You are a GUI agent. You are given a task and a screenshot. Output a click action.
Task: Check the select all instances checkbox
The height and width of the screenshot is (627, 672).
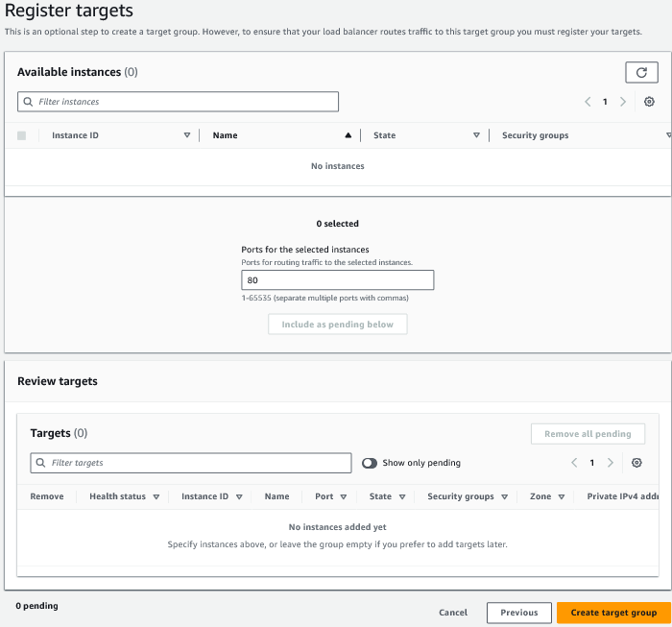click(x=22, y=135)
